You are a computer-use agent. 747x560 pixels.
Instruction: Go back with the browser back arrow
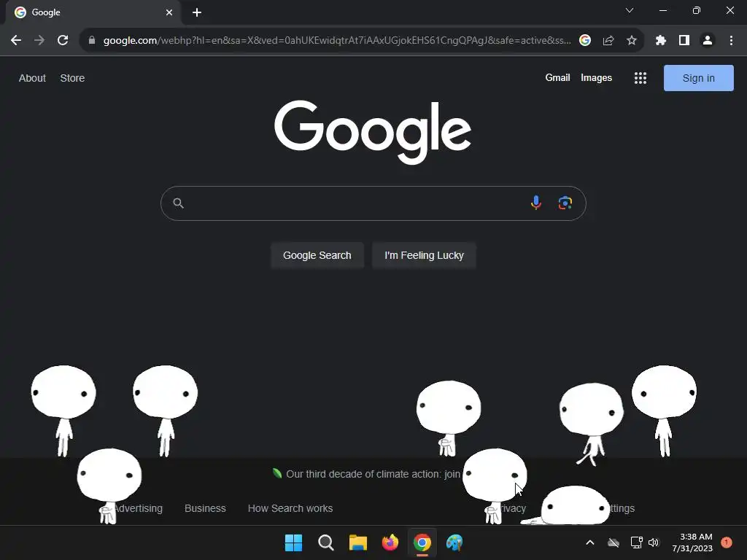pyautogui.click(x=16, y=41)
